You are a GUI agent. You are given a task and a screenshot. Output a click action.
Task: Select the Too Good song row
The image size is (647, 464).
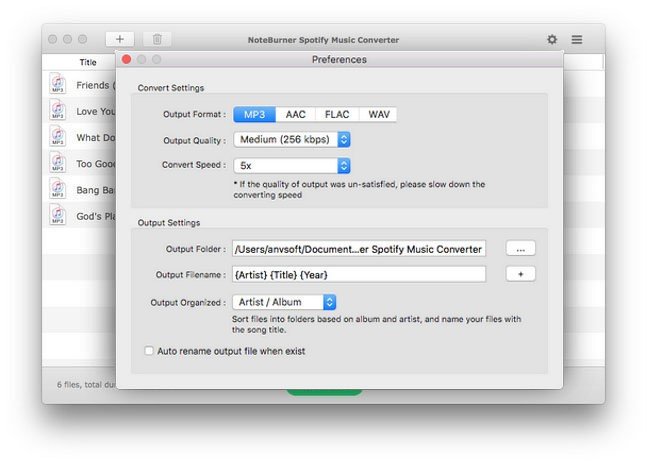click(x=81, y=163)
